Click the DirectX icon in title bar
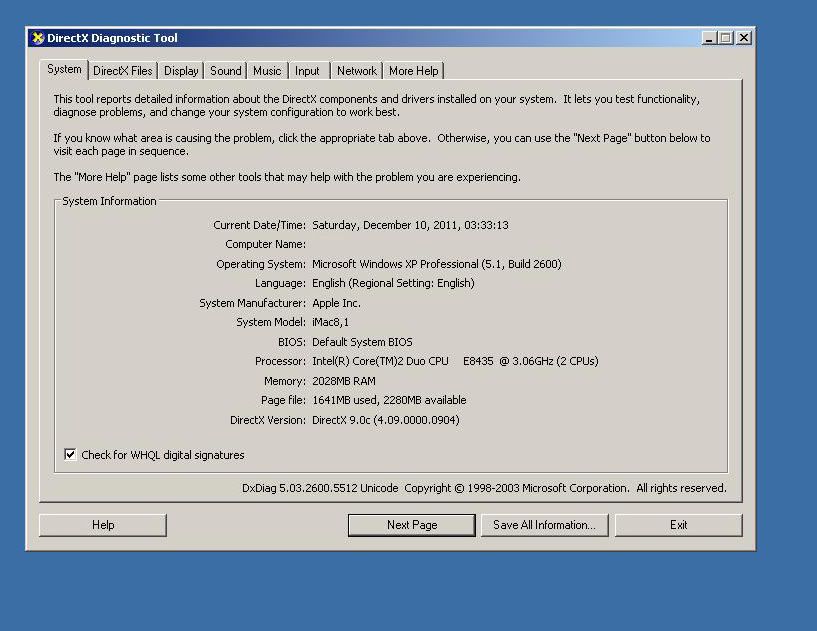The width and height of the screenshot is (817, 631). point(38,38)
